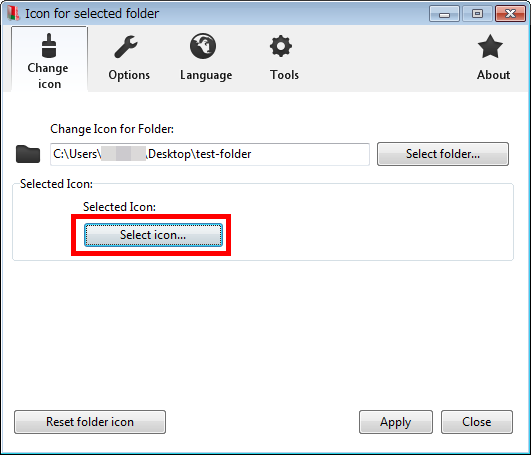Apply the folder icon change
The height and width of the screenshot is (455, 531).
[396, 422]
